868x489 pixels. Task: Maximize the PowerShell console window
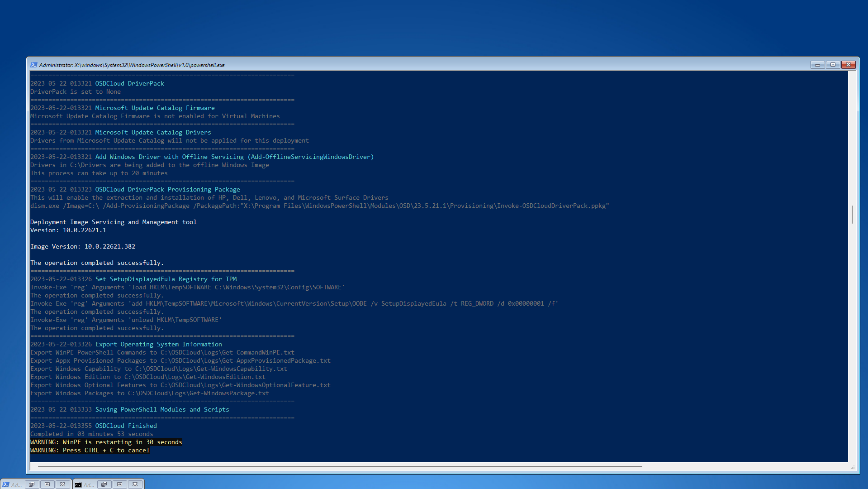(x=833, y=65)
